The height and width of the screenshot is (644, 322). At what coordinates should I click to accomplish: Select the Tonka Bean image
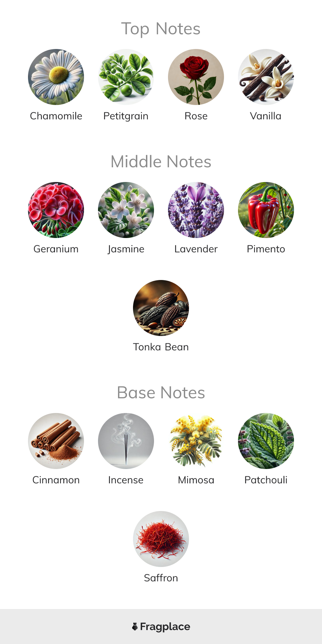point(161,308)
